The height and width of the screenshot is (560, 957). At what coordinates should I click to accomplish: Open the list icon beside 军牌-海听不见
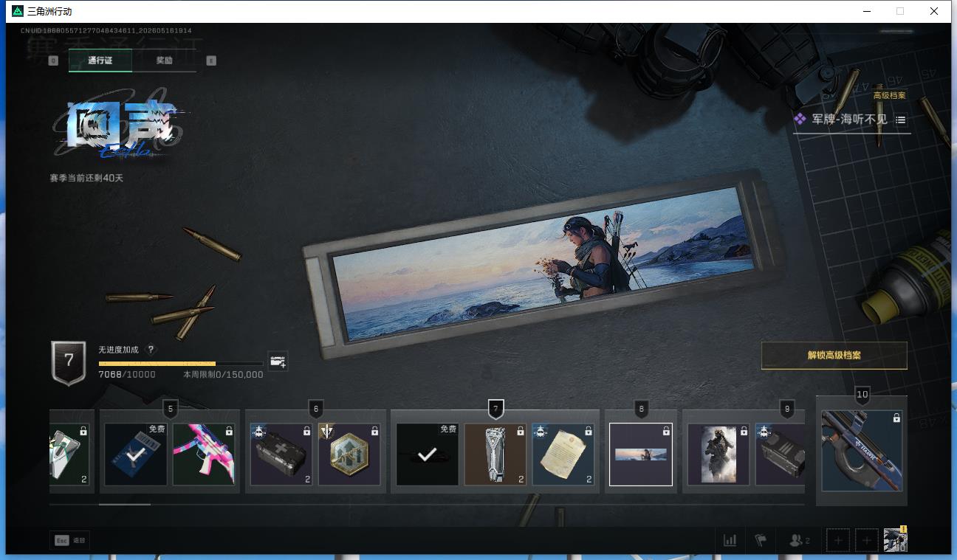point(901,120)
